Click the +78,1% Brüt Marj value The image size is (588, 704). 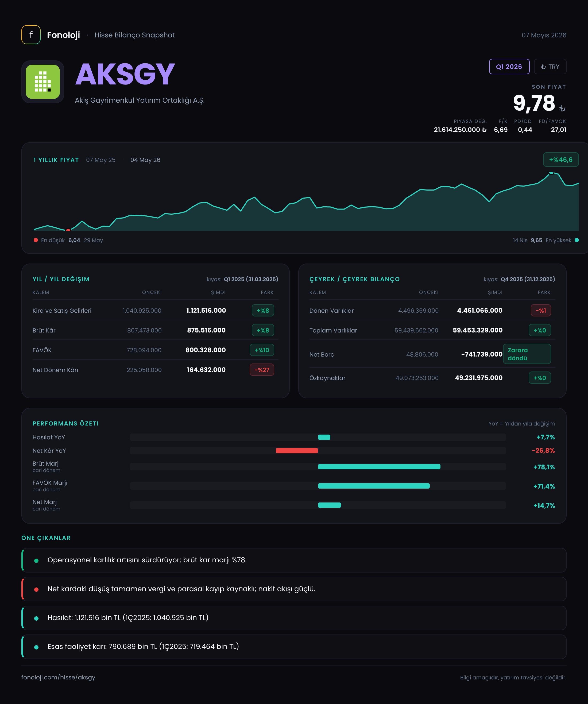[544, 467]
